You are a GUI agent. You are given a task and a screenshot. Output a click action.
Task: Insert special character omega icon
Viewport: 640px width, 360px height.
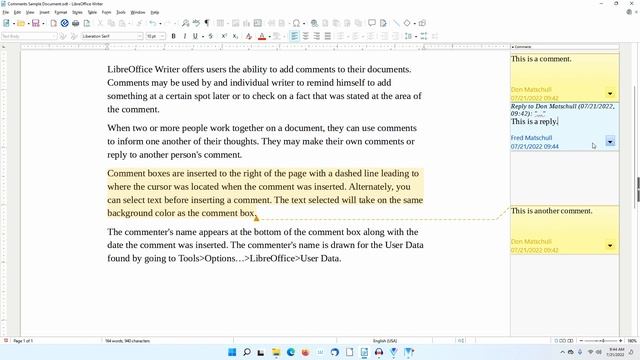point(296,23)
